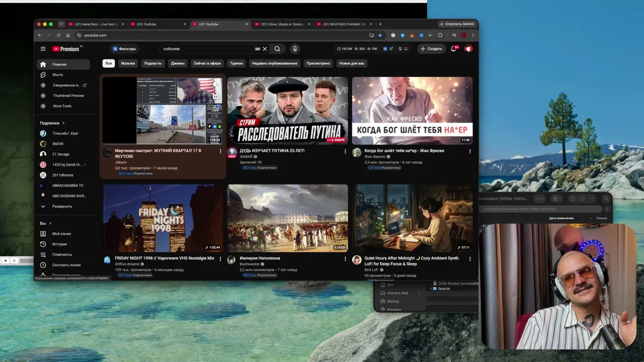The width and height of the screenshot is (644, 362).
Task: Open Shorts in the sidebar
Action: [63, 75]
